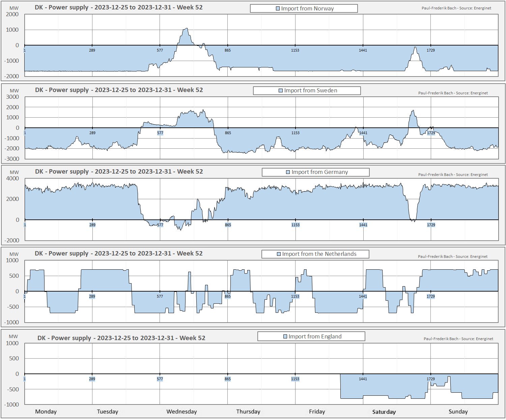Click the 577 marker in the Norway chart
The width and height of the screenshot is (506, 420).
tap(160, 51)
